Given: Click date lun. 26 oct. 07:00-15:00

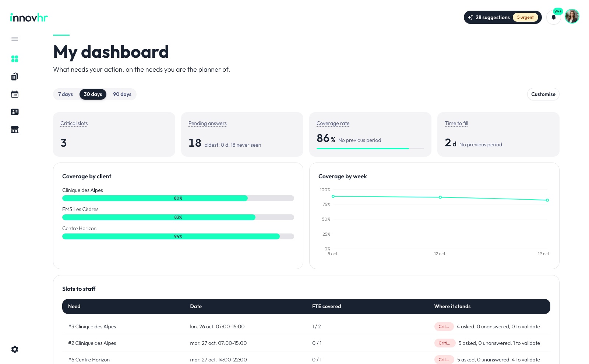Looking at the screenshot, I should tap(217, 326).
